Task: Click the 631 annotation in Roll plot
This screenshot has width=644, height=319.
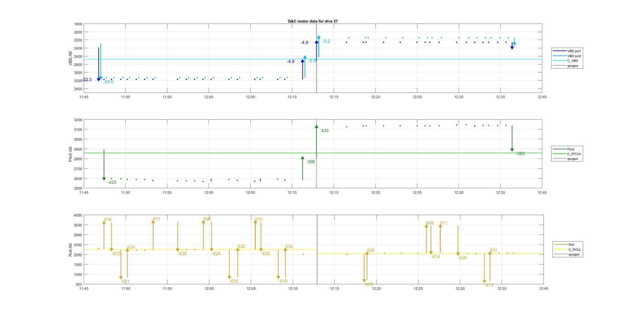Action: pos(494,250)
